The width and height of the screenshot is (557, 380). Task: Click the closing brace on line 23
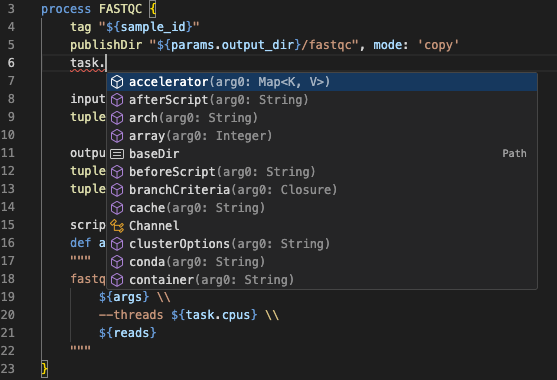click(x=44, y=369)
